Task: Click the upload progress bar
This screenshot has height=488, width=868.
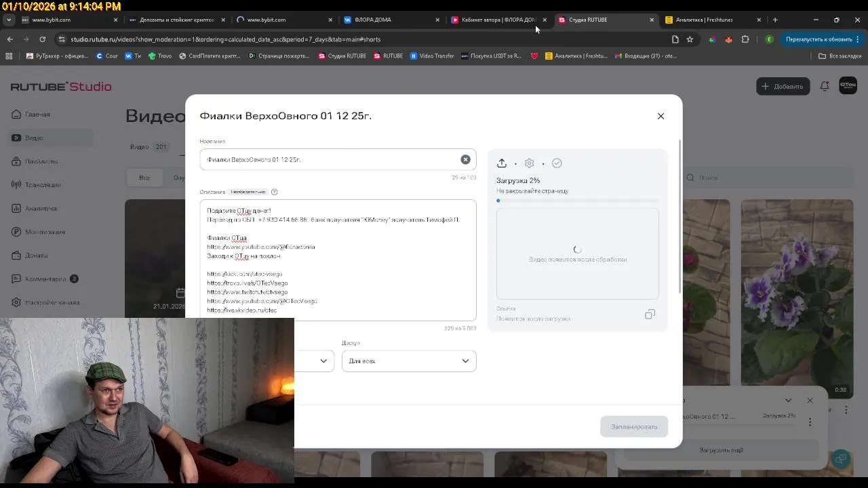Action: (578, 201)
